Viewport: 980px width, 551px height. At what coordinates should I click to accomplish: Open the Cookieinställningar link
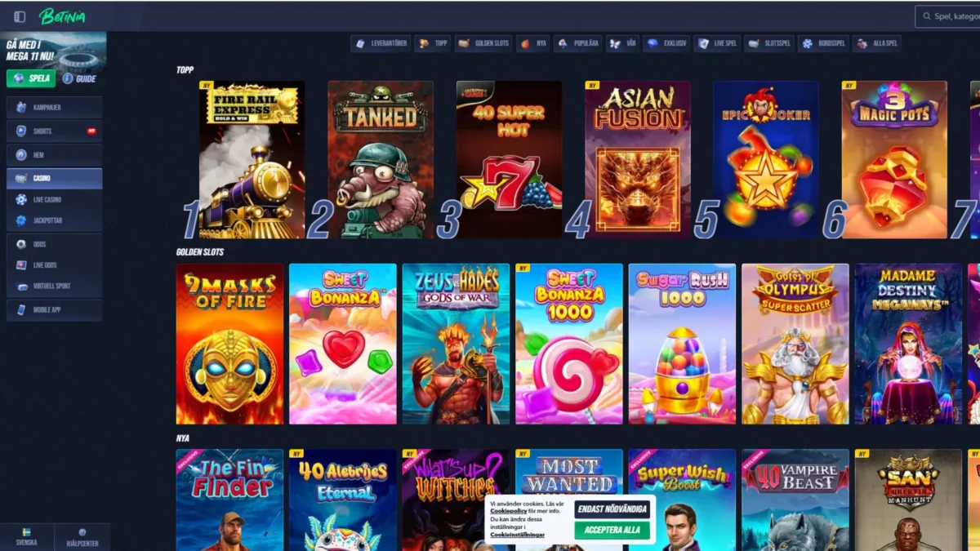(x=517, y=535)
